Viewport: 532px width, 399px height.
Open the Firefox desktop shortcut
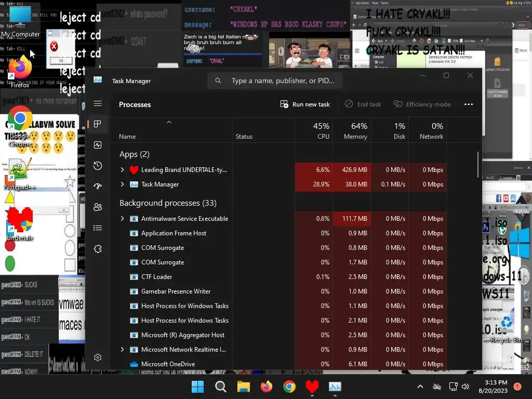coord(20,72)
